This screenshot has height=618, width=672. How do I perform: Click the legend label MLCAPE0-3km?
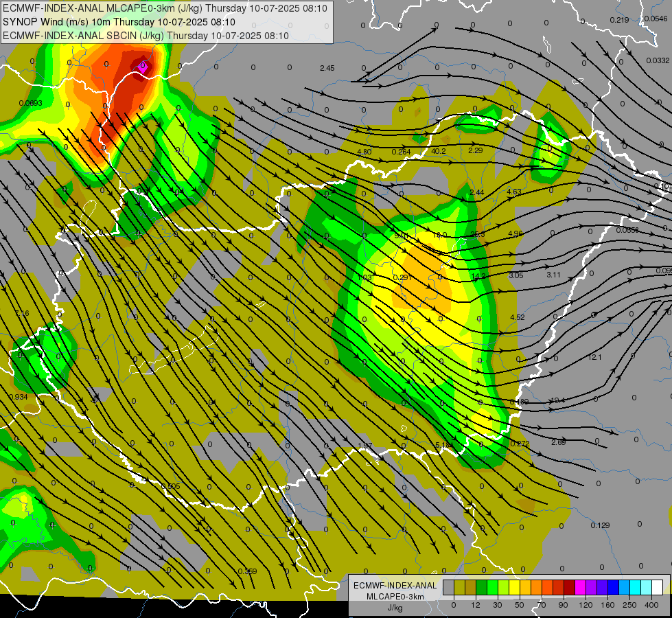[x=395, y=597]
